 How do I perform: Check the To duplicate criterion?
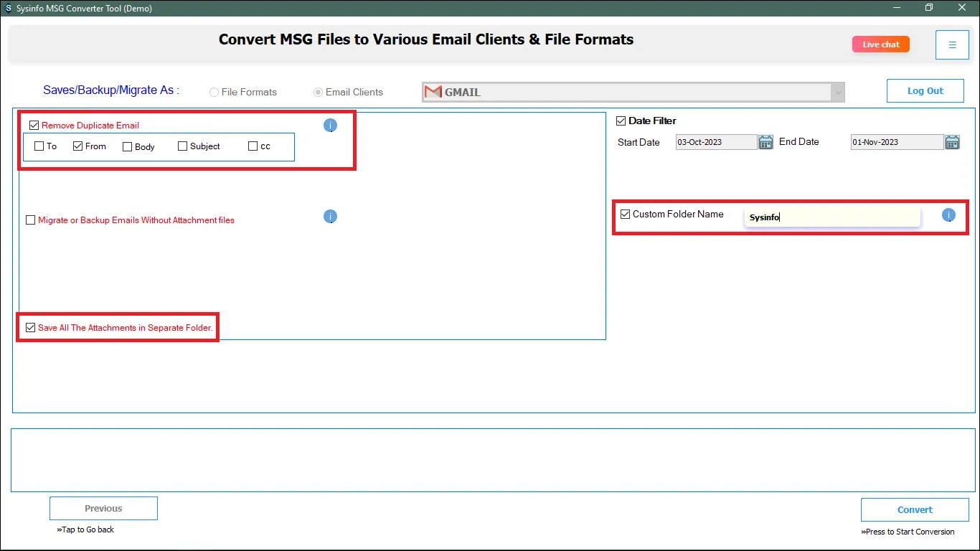(x=39, y=146)
